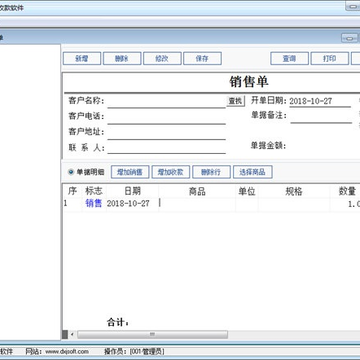Click the 删除 (delete) toolbar button
360x360 pixels.
point(122,58)
